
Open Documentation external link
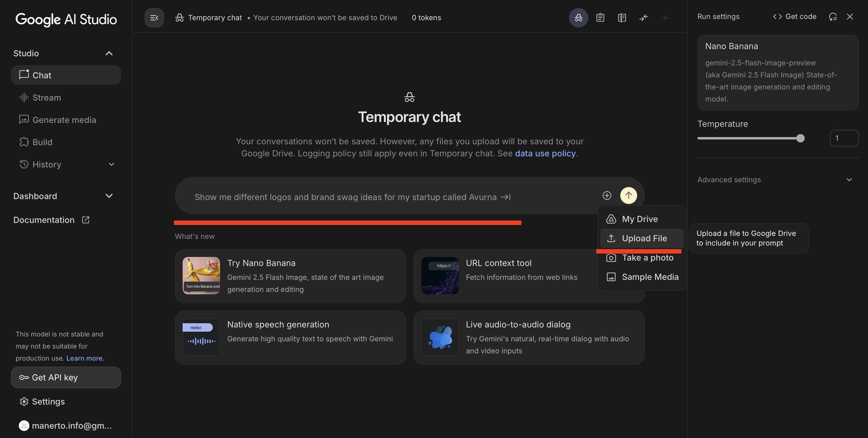click(x=51, y=220)
